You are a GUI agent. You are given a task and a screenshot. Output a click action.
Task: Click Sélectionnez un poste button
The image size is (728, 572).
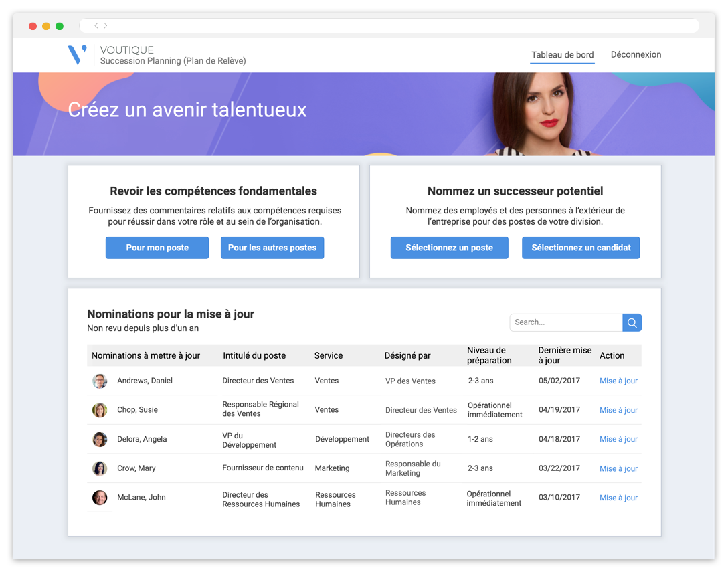point(450,248)
